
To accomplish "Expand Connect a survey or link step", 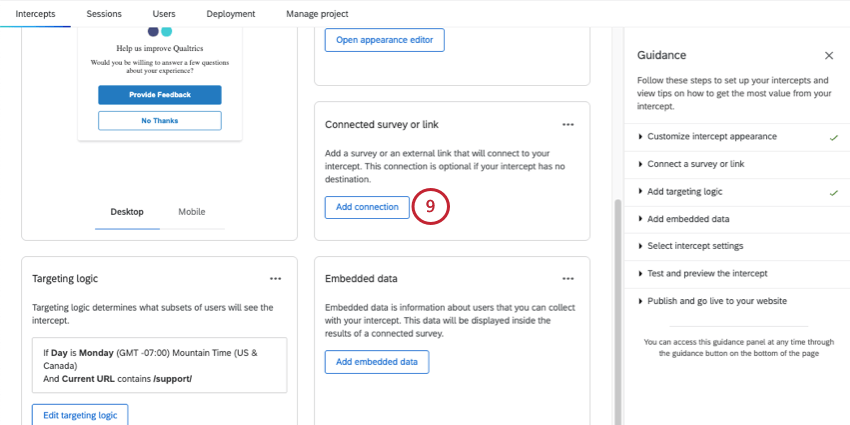I will click(695, 164).
